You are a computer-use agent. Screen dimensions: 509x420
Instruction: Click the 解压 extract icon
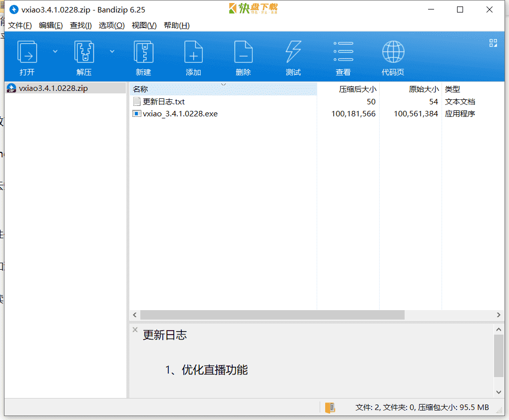point(84,51)
